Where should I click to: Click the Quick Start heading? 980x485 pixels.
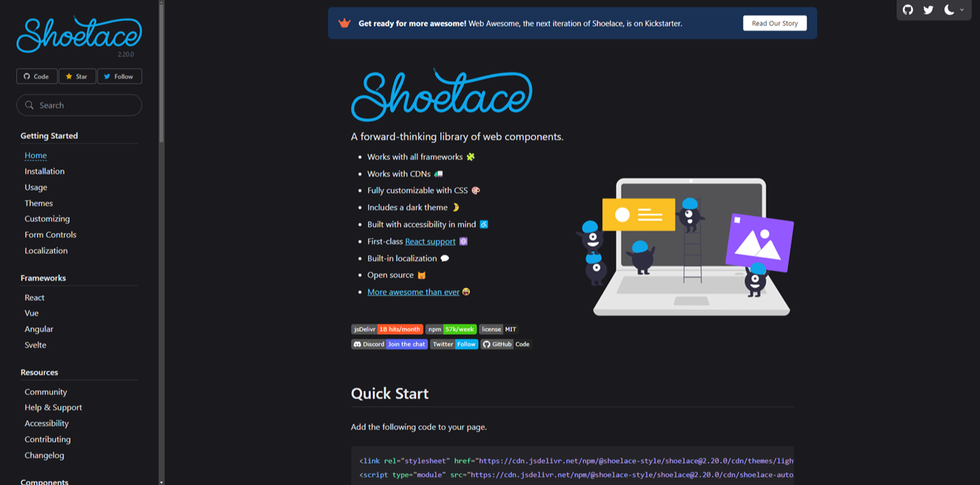[390, 394]
